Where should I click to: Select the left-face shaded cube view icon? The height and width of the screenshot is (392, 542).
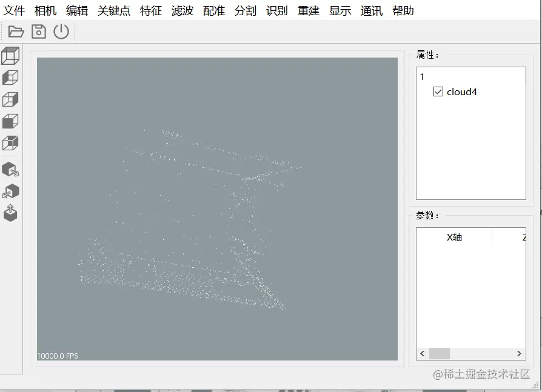coord(10,78)
